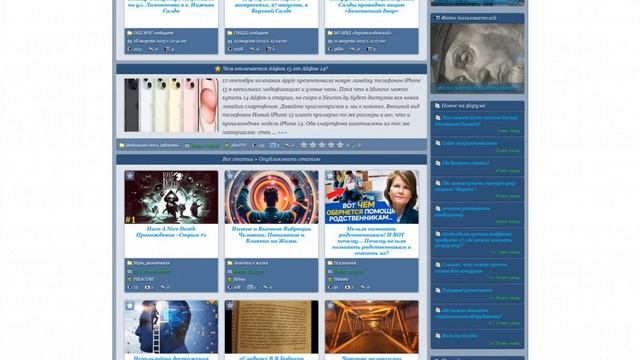Open orange-lit bridge tunnel thumbnail
The image size is (640, 360).
pos(372,327)
